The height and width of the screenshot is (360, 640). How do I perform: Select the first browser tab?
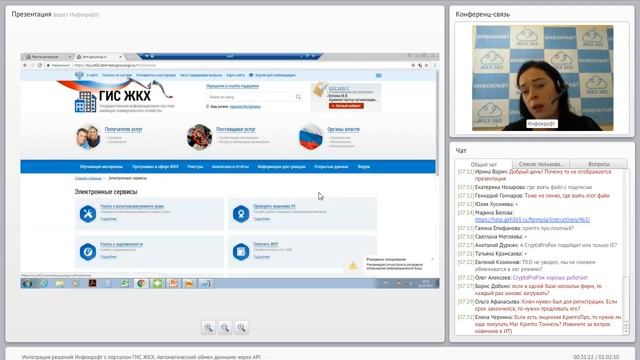(48, 57)
